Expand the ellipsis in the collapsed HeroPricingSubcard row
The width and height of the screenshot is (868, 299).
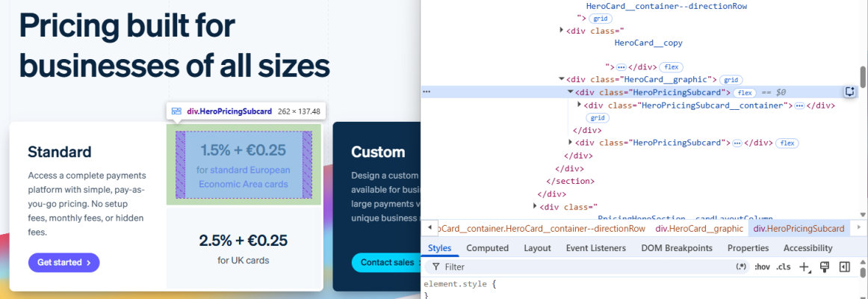pyautogui.click(x=737, y=143)
